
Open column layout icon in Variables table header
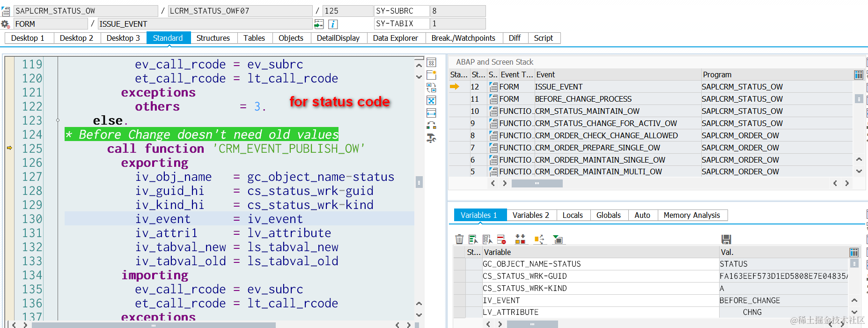point(854,252)
